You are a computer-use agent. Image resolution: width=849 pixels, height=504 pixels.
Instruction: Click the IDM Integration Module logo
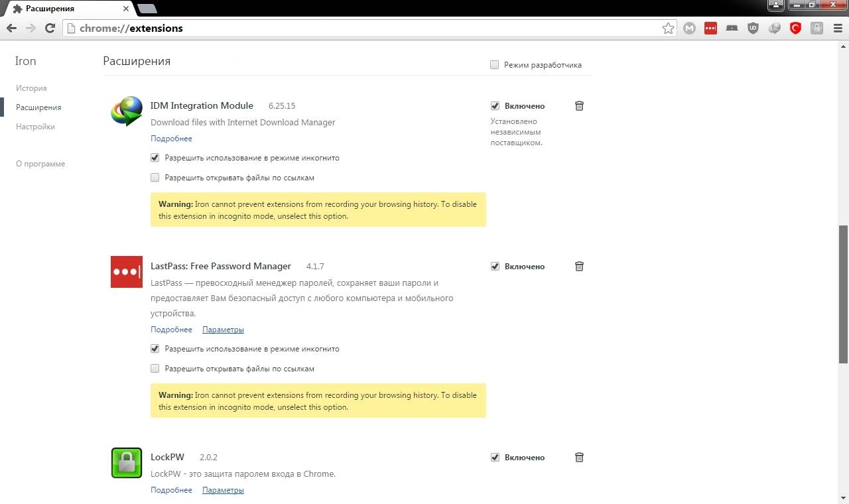click(x=127, y=111)
